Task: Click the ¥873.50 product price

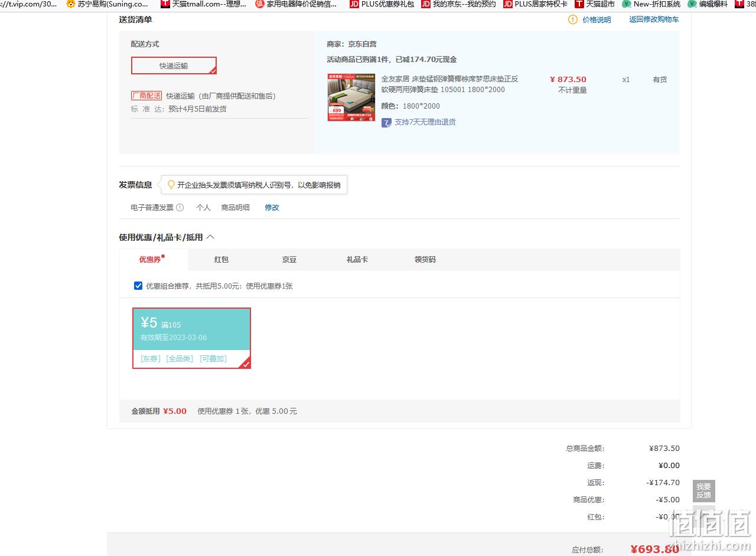Action: 568,79
